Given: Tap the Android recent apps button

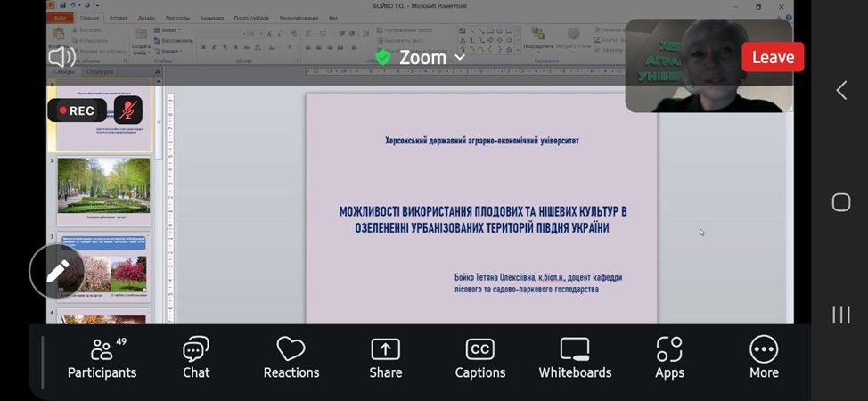Looking at the screenshot, I should pyautogui.click(x=841, y=315).
